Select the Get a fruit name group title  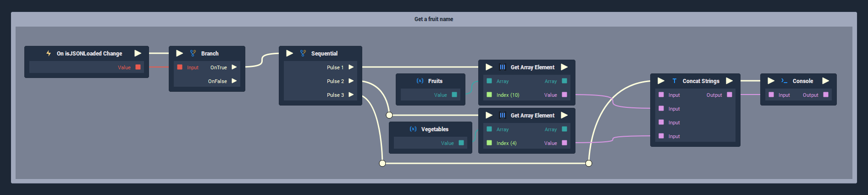click(434, 19)
